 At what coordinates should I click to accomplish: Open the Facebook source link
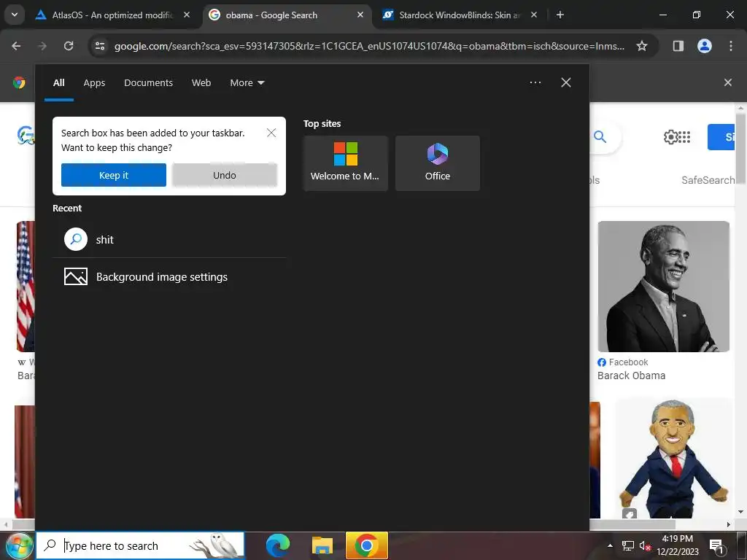[623, 362]
